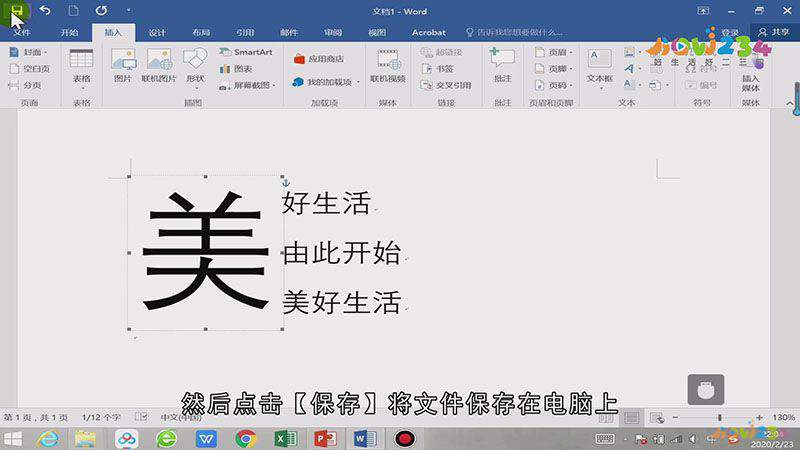Insert a chart with 图表
Image resolution: width=800 pixels, height=450 pixels.
click(236, 68)
